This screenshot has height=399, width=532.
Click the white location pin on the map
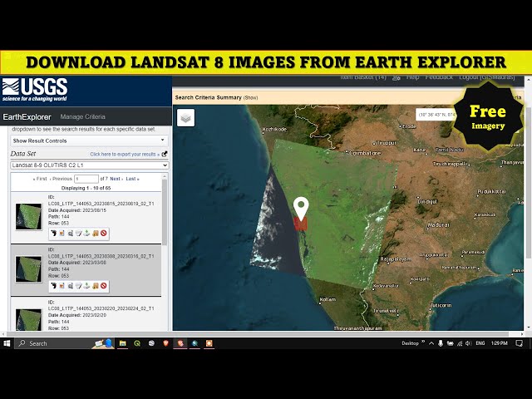click(301, 209)
